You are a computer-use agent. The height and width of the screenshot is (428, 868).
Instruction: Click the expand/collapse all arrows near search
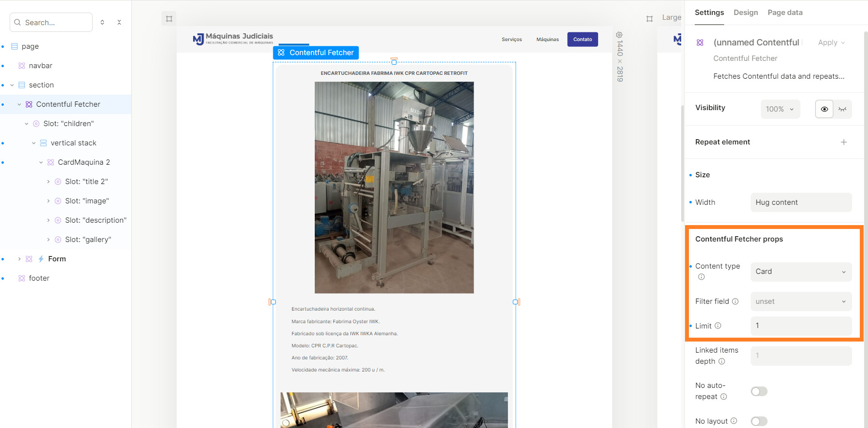coord(102,22)
